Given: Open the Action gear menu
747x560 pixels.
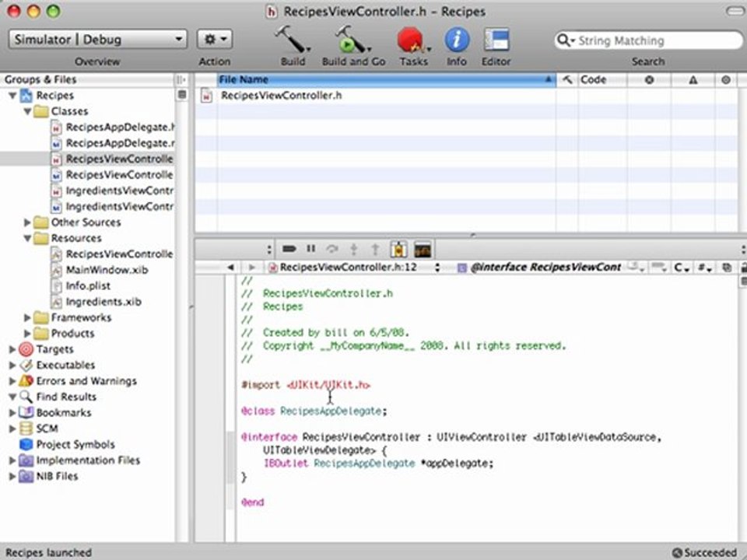Looking at the screenshot, I should tap(215, 39).
